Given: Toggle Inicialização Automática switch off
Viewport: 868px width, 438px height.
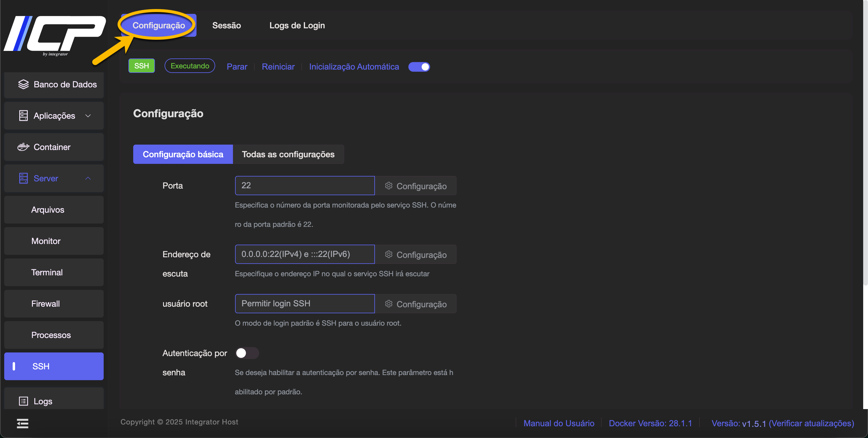Looking at the screenshot, I should point(419,67).
